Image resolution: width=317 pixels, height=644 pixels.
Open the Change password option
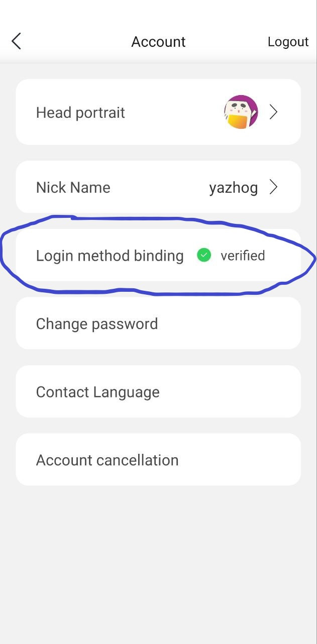pos(97,324)
